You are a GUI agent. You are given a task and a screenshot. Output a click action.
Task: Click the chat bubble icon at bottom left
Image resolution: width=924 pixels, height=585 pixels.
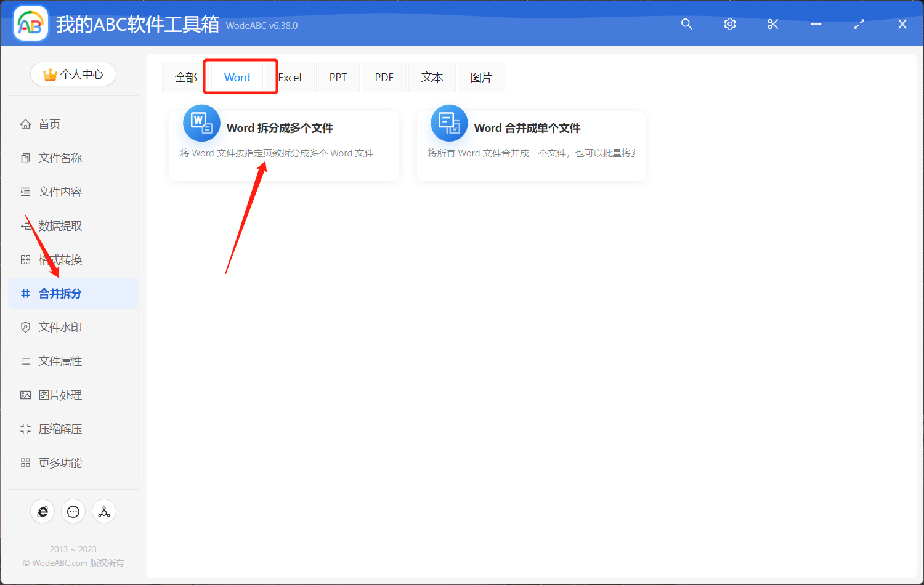click(73, 511)
